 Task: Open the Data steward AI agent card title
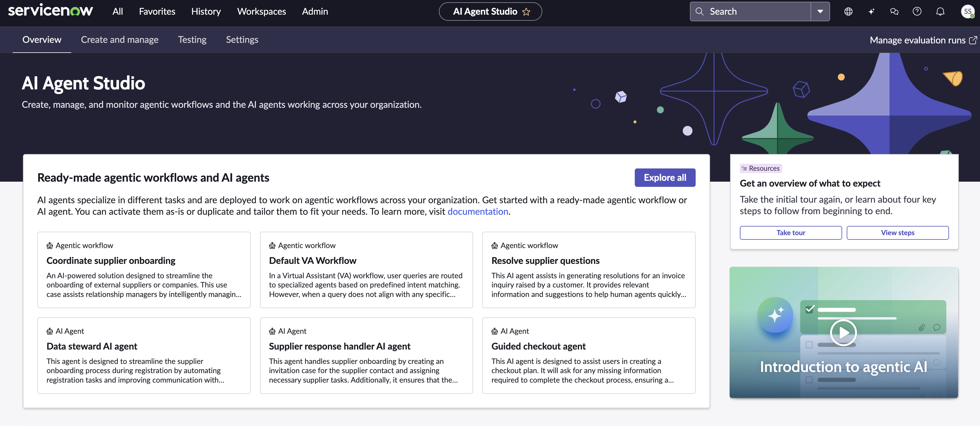point(92,346)
